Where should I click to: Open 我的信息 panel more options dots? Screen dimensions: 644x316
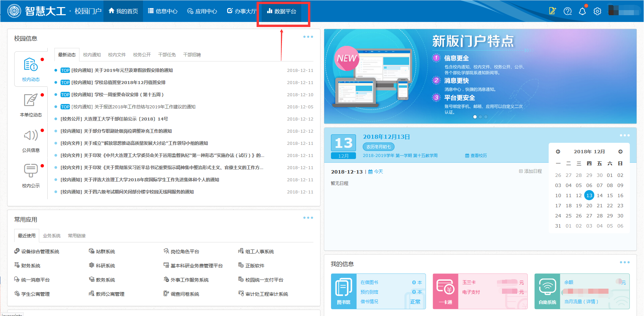click(x=624, y=262)
